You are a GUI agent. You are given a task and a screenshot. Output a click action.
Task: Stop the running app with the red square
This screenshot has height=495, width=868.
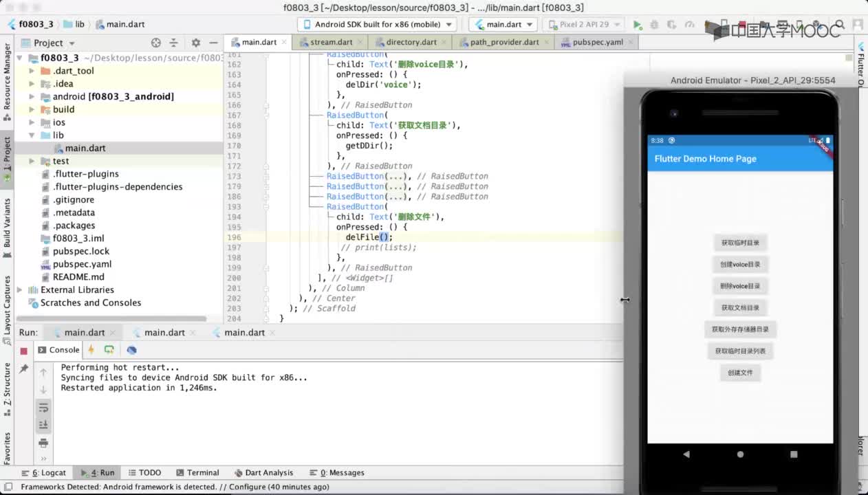[x=23, y=351]
